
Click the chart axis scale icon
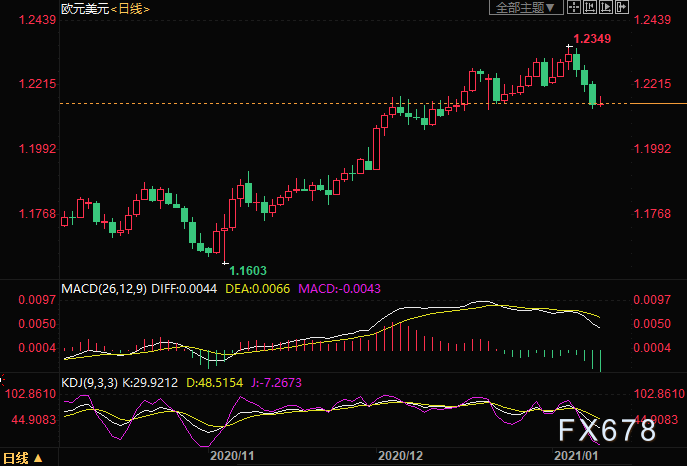click(590, 8)
